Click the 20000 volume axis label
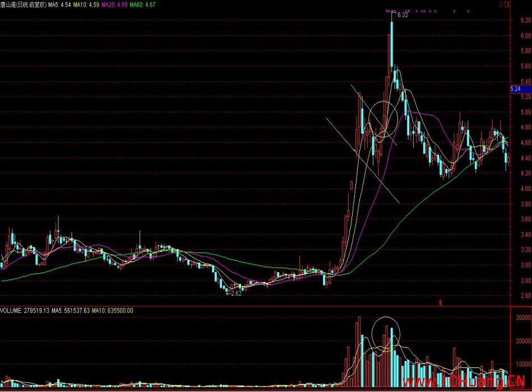The width and height of the screenshot is (532, 392). tap(524, 341)
